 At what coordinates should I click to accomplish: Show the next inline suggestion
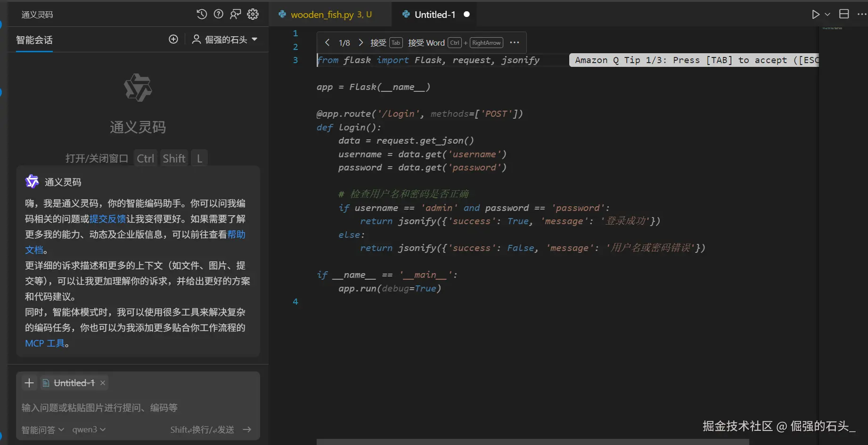pos(361,43)
